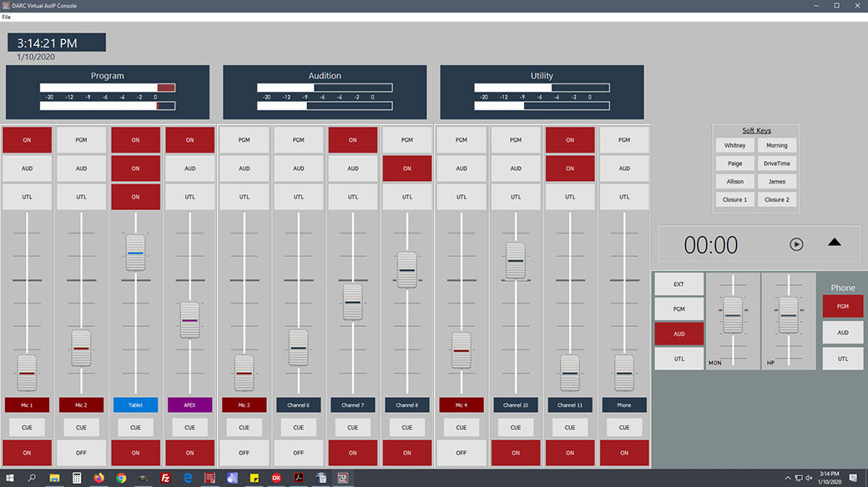This screenshot has width=868, height=487.
Task: Enable CUE on the Tablet channel
Action: [x=135, y=427]
